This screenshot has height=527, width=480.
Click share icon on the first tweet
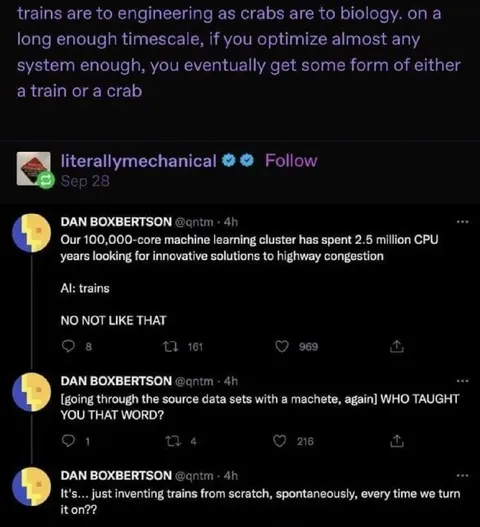397,346
